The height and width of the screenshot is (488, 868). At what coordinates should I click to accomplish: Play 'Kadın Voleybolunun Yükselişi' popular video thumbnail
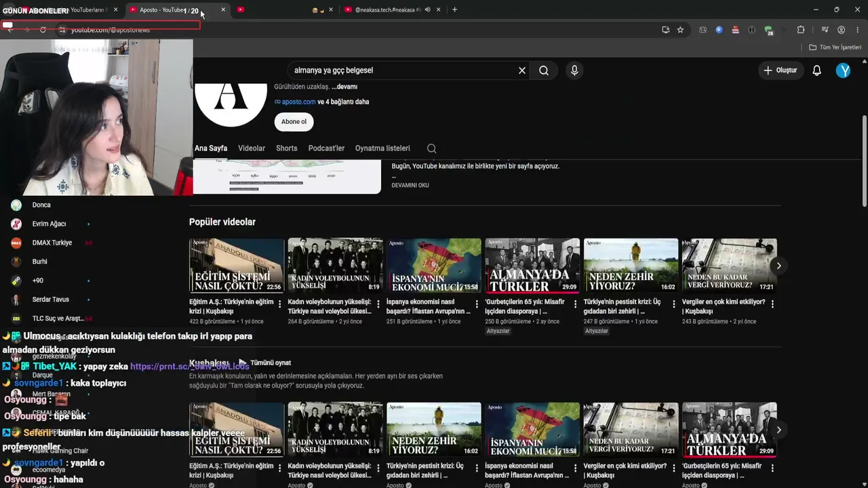(335, 265)
